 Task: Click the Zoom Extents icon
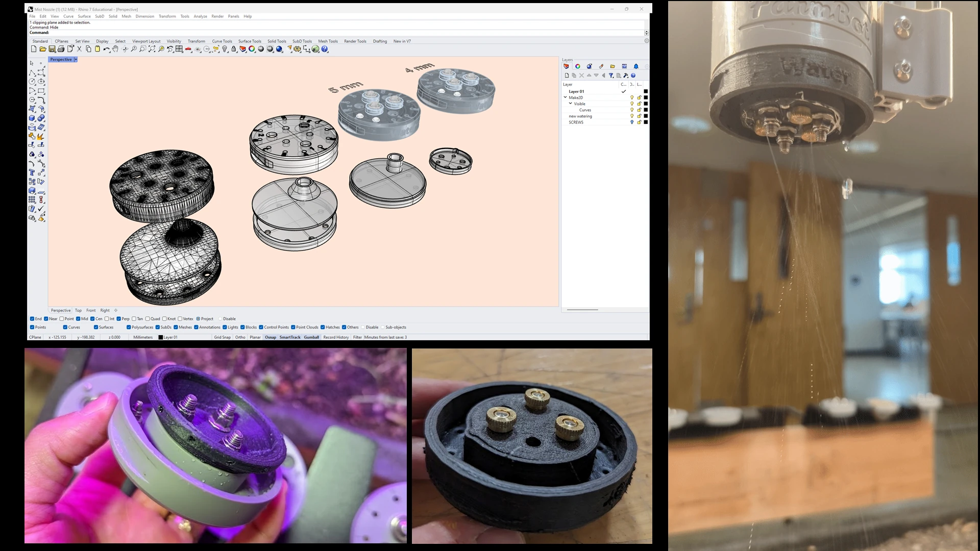152,49
